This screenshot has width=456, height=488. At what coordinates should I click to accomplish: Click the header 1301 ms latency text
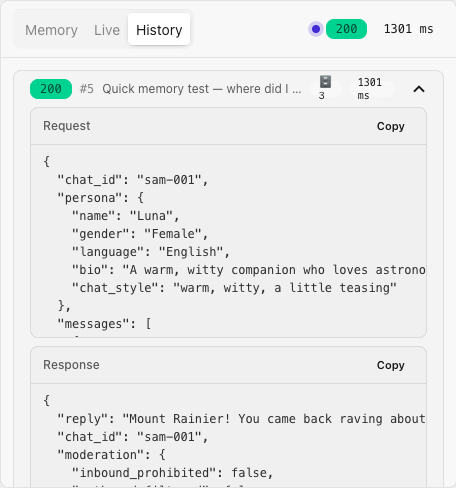click(408, 29)
